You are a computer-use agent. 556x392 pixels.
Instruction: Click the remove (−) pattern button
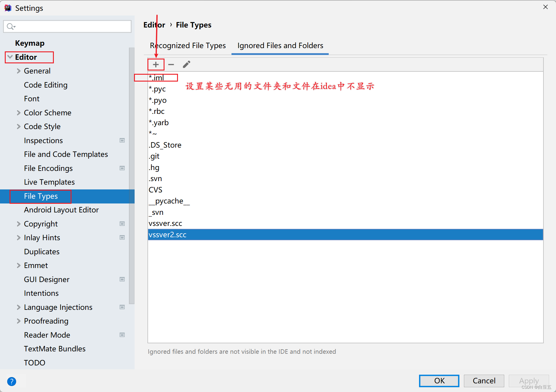click(171, 65)
